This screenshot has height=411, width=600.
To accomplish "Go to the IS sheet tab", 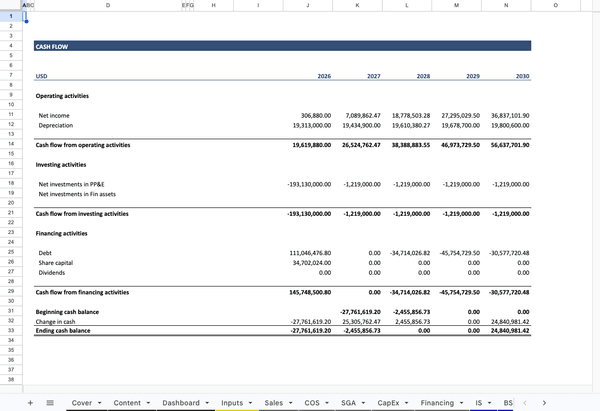I will pos(479,402).
